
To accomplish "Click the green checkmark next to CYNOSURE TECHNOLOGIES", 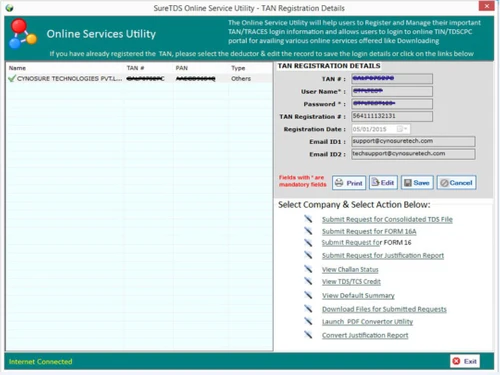I will coord(12,78).
